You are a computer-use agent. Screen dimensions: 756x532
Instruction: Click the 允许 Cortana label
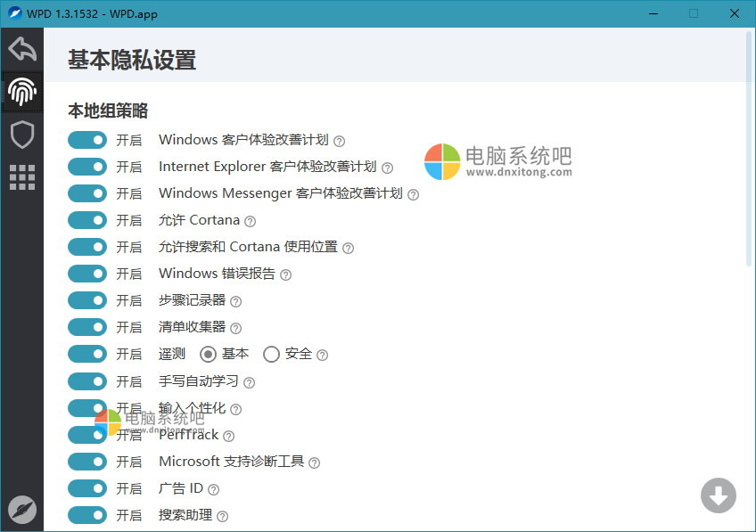point(199,220)
